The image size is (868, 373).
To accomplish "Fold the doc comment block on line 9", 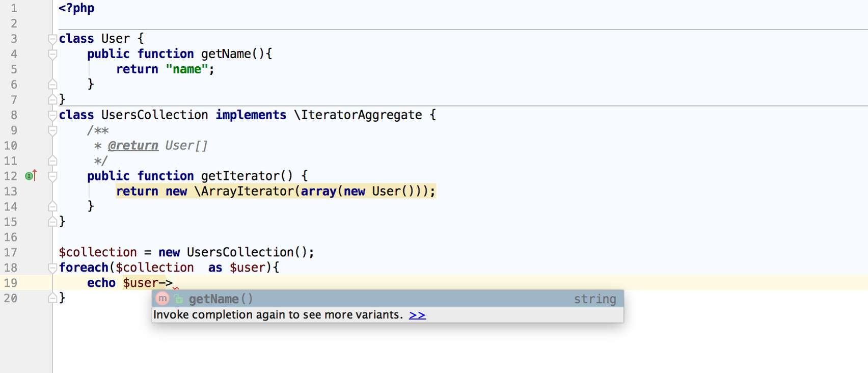I will tap(52, 130).
